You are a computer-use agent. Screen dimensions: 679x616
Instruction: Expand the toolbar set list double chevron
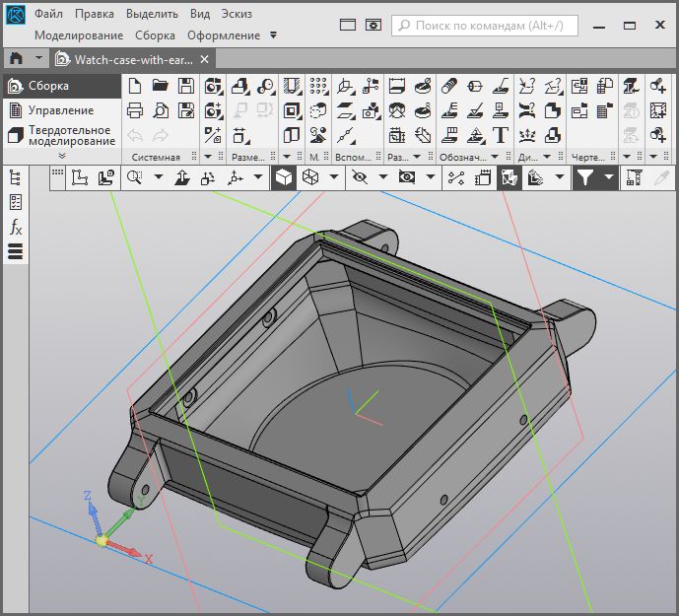point(62,156)
